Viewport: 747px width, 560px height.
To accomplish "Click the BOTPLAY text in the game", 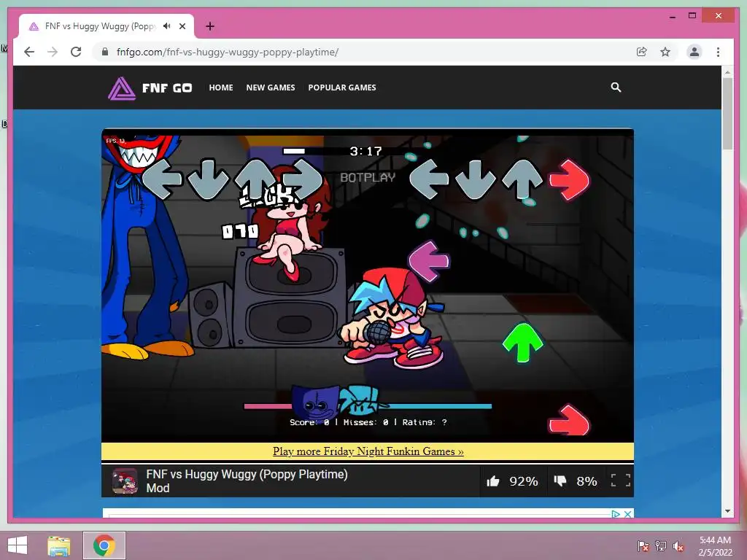I will click(368, 178).
